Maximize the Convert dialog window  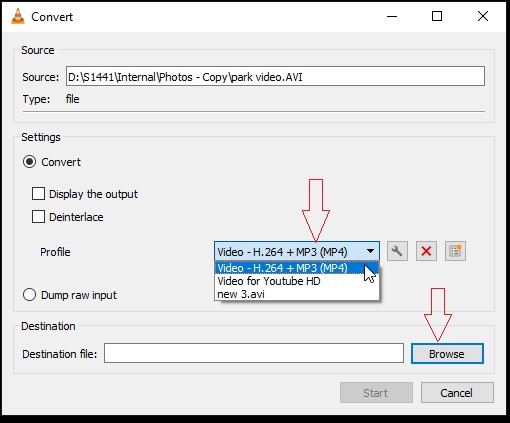437,16
